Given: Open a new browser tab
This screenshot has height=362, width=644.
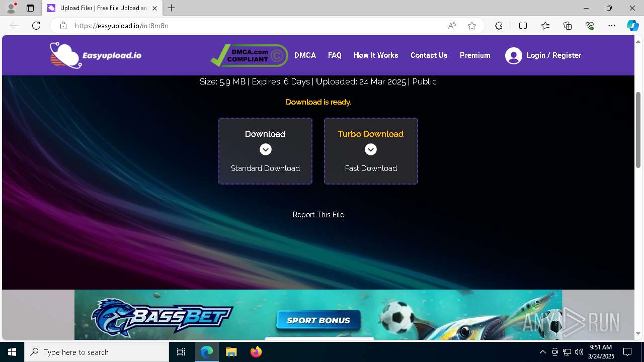Looking at the screenshot, I should click(172, 8).
